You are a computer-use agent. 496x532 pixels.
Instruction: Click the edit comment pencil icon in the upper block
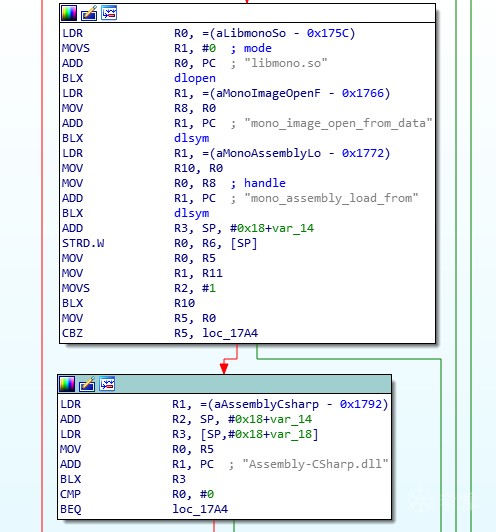pyautogui.click(x=89, y=13)
